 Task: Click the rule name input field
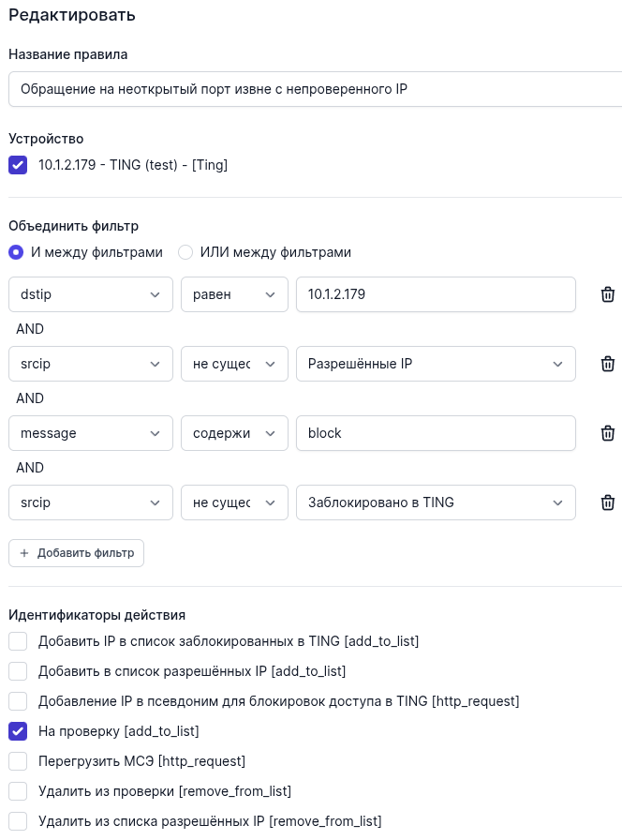click(315, 89)
